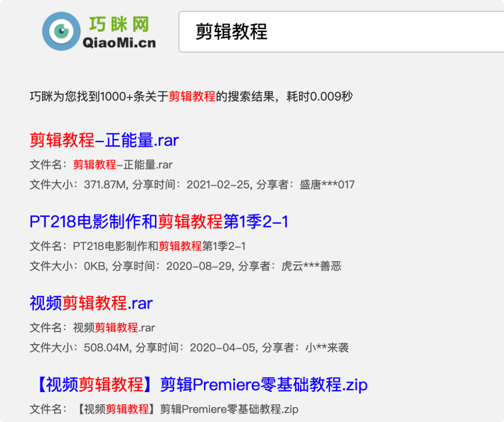Viewport: 504px width, 422px height.
Task: Click the red 剪辑教程 keyword in results summary
Action: [x=193, y=97]
